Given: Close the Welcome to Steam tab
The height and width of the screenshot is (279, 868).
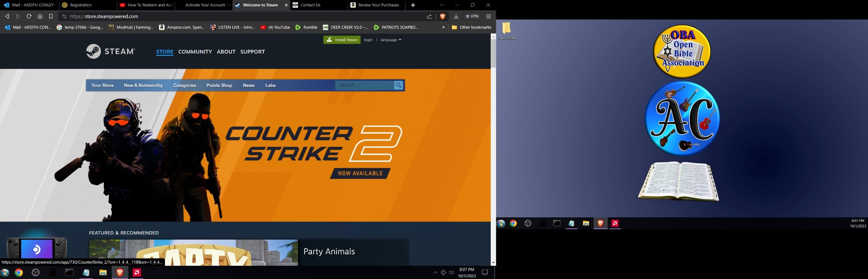Looking at the screenshot, I should click(x=286, y=5).
